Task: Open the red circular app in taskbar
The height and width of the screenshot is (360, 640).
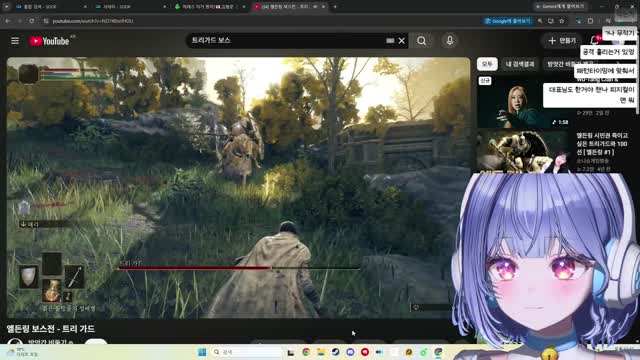Action: click(365, 352)
